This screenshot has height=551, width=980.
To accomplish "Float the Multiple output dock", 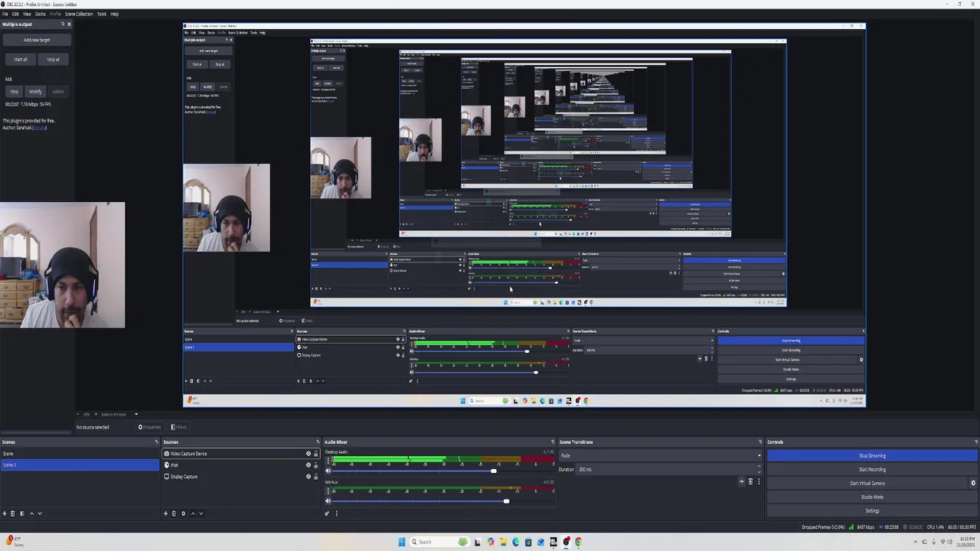I will point(63,24).
